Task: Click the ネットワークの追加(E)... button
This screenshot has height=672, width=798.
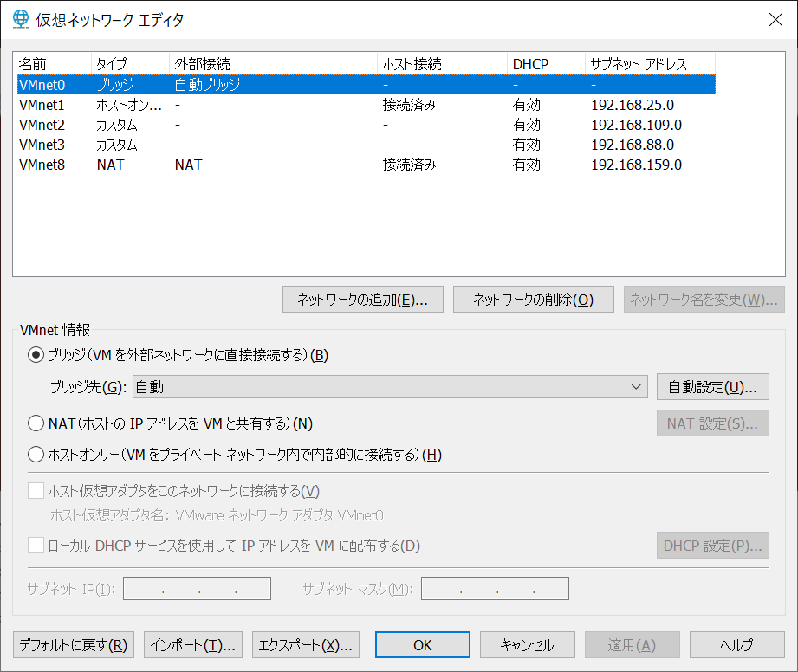Action: click(363, 300)
